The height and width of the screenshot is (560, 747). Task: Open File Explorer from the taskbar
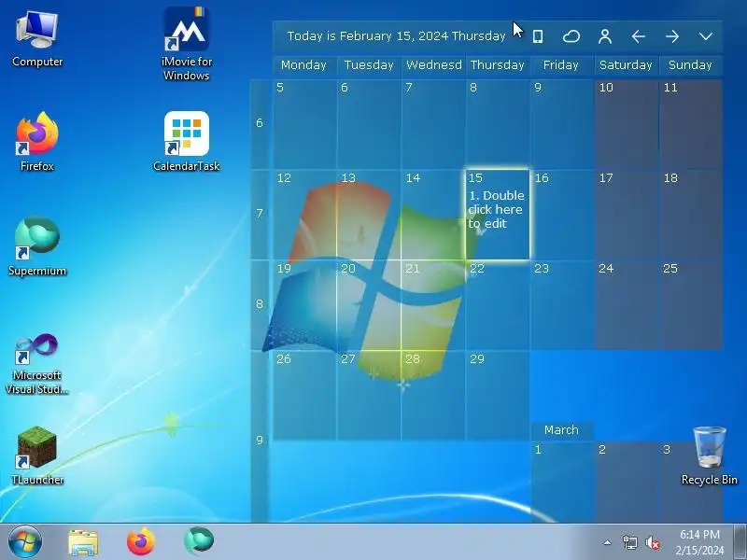83,542
